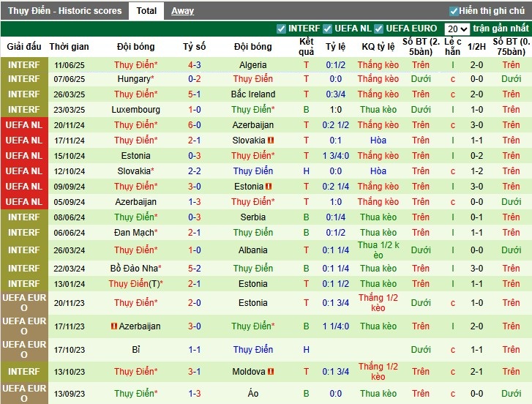532x404 pixels.
Task: Open the Away tab
Action: click(x=182, y=11)
